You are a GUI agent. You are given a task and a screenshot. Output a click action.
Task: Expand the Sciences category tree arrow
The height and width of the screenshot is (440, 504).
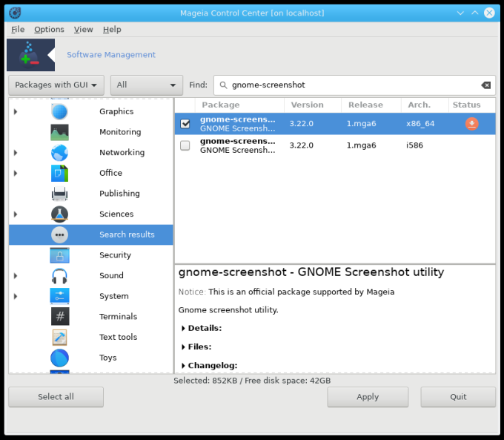click(16, 214)
